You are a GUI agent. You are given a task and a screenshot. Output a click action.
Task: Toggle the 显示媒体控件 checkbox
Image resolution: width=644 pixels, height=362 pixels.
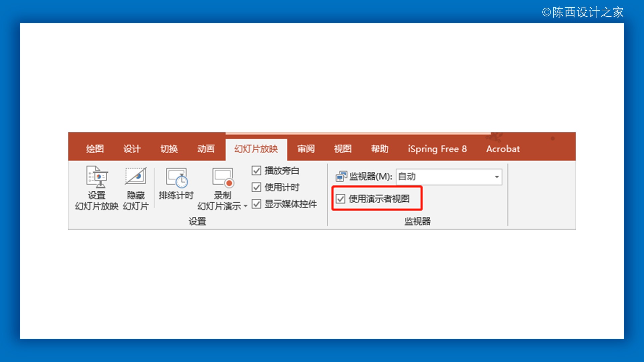[x=256, y=204]
